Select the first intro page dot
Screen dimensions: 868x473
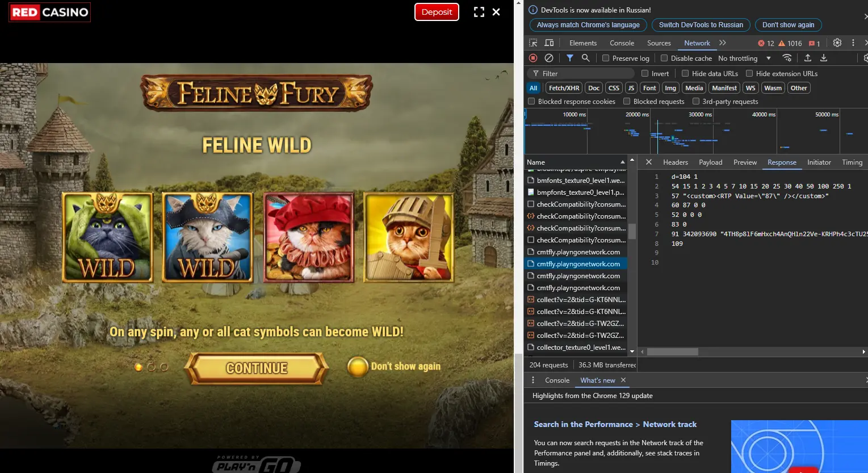tap(139, 367)
